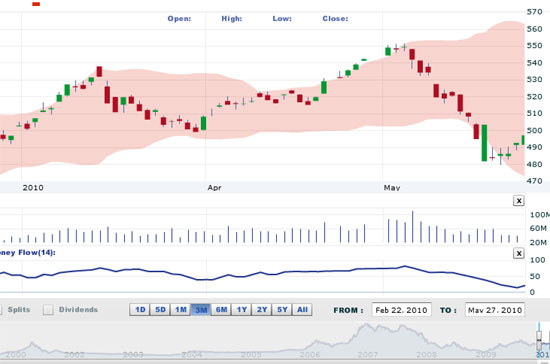This screenshot has height=364, width=550.
Task: Click the Low price label
Action: tap(282, 19)
